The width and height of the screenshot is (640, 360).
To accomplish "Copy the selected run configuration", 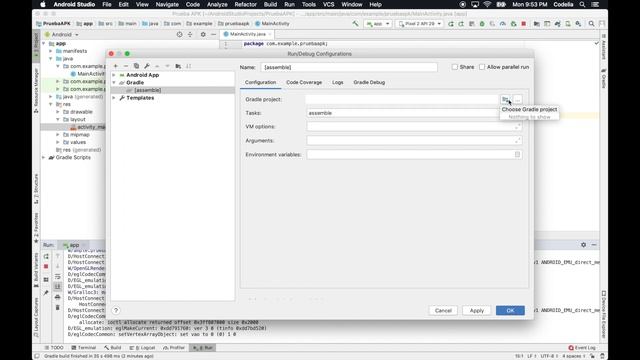I will point(136,66).
